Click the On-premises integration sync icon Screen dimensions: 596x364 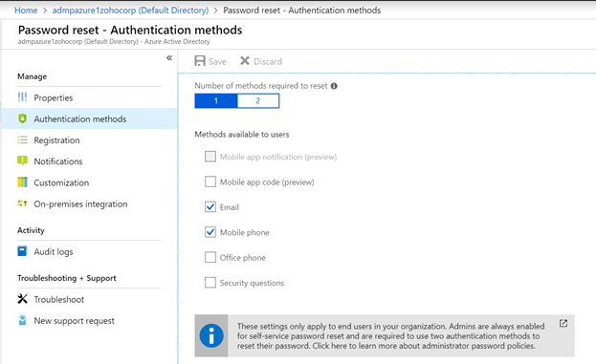click(22, 203)
